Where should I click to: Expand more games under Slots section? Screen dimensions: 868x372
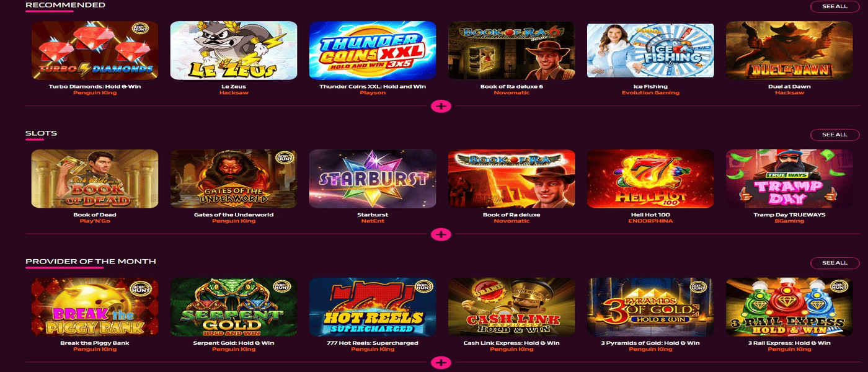[x=441, y=234]
